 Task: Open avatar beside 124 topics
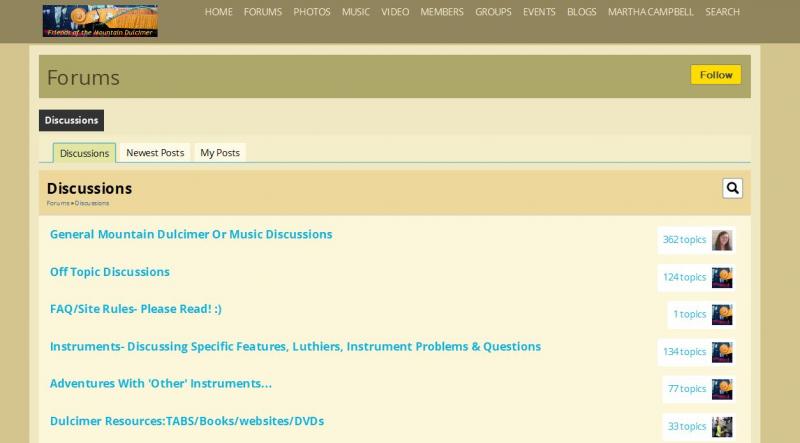click(722, 278)
